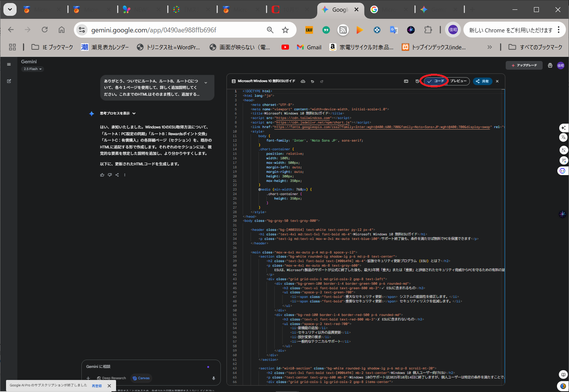Open the Chrome profile avatar 佳昭
569x392 pixels.
453,30
